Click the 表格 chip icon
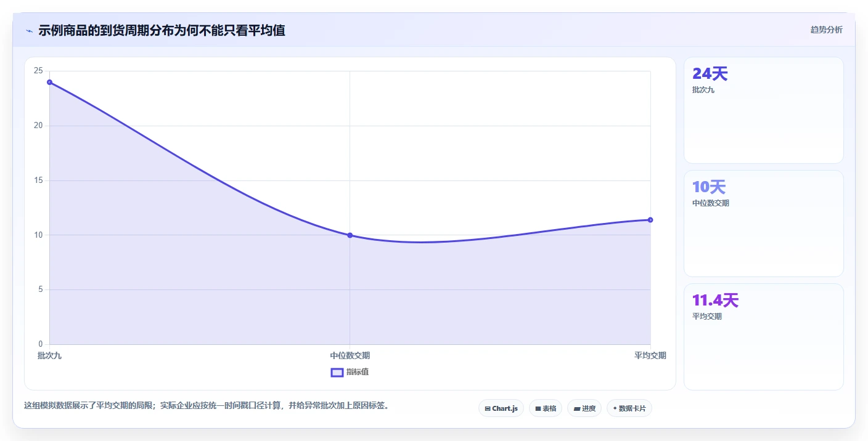The height and width of the screenshot is (441, 868). (x=538, y=408)
